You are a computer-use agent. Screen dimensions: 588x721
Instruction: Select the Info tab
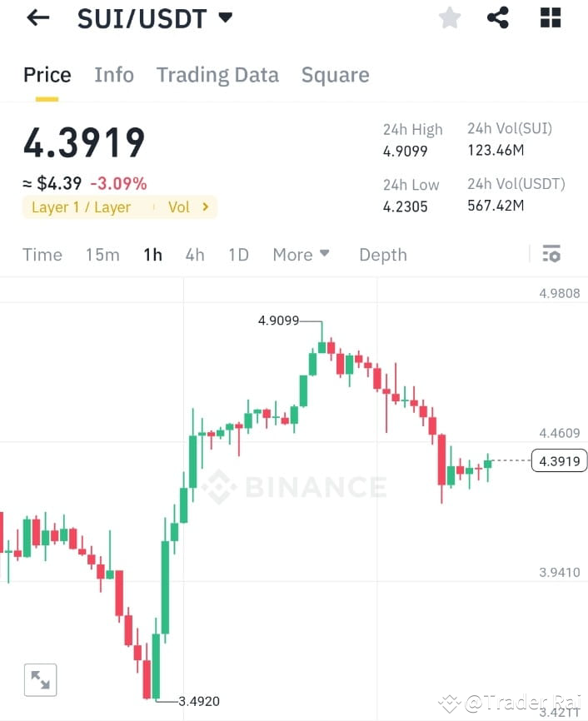click(114, 75)
